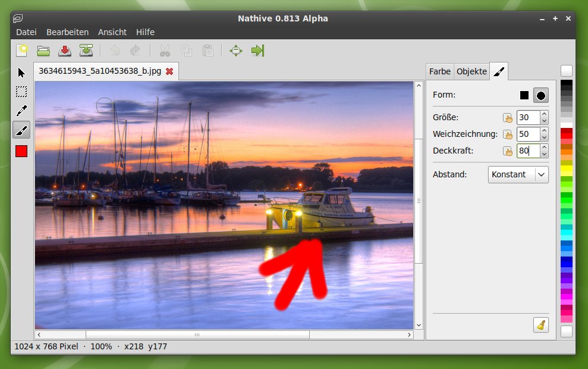Pick black from the color palette strip

tap(566, 83)
